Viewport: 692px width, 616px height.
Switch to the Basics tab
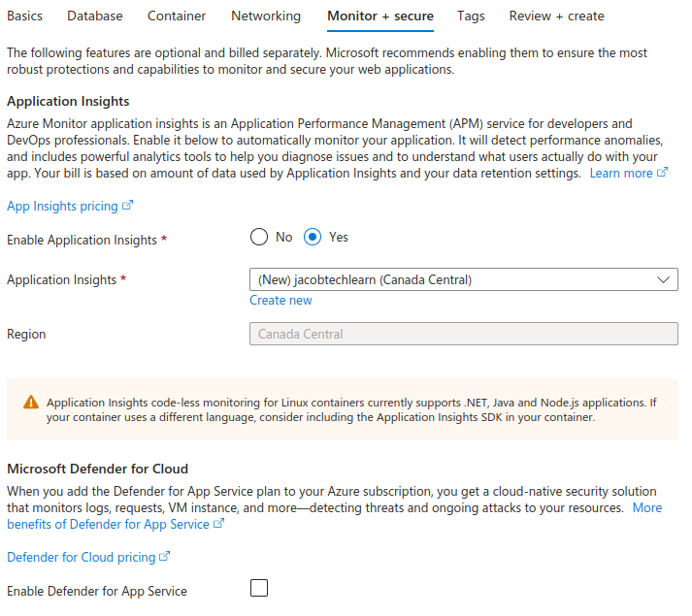pyautogui.click(x=24, y=16)
